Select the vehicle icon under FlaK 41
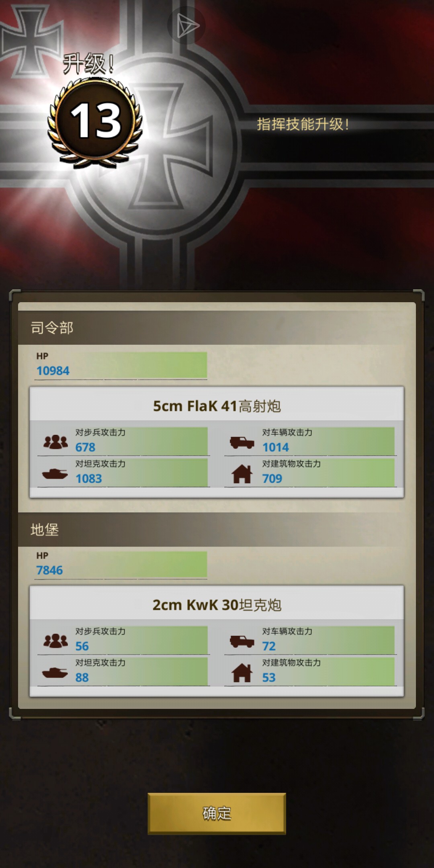434x868 pixels. click(242, 442)
